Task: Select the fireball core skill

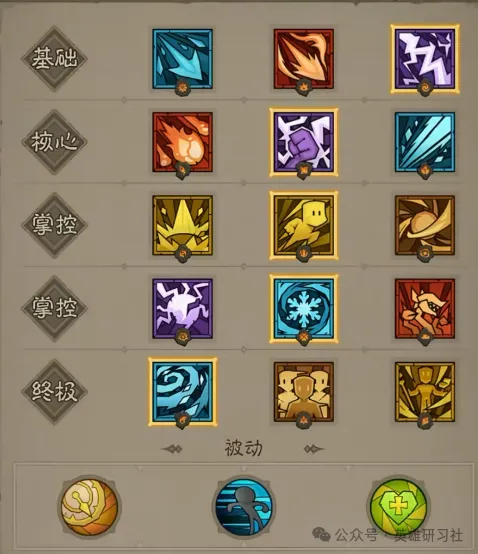Action: pyautogui.click(x=182, y=142)
